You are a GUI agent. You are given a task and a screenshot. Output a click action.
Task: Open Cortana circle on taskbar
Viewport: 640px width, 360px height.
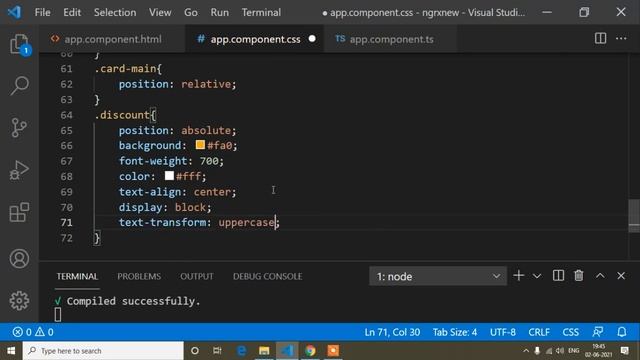(195, 351)
